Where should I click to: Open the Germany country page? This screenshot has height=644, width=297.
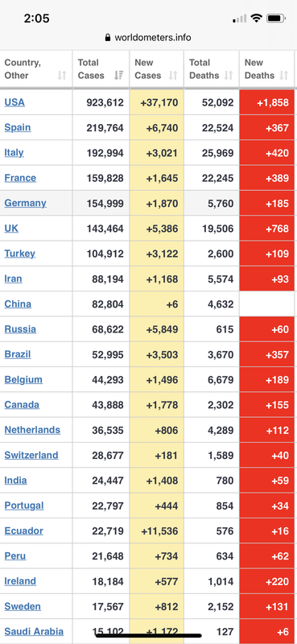click(x=25, y=203)
